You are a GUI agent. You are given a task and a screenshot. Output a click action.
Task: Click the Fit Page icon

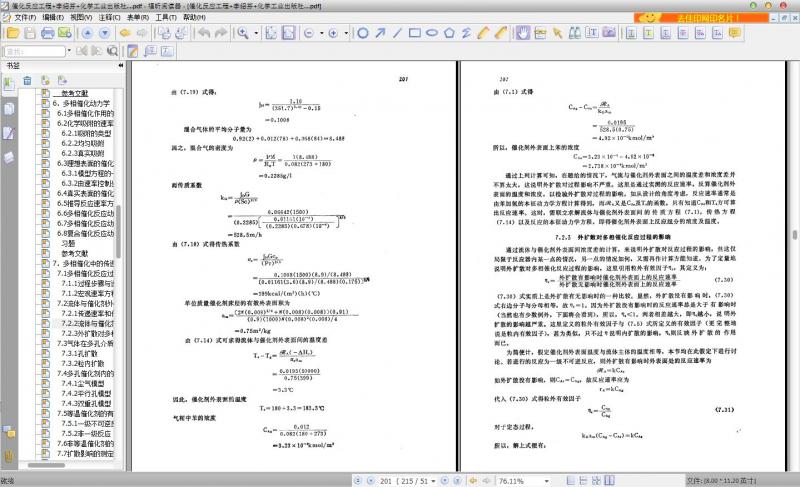click(271, 33)
